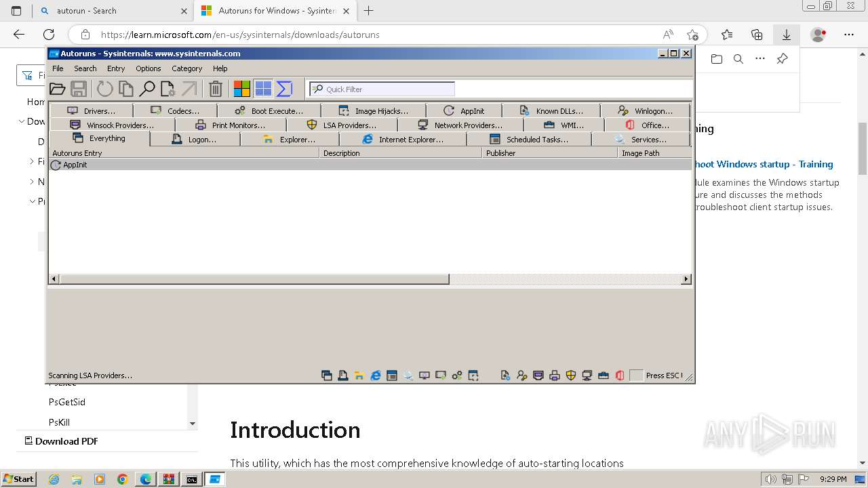
Task: Switch to the WMI tab
Action: [564, 125]
